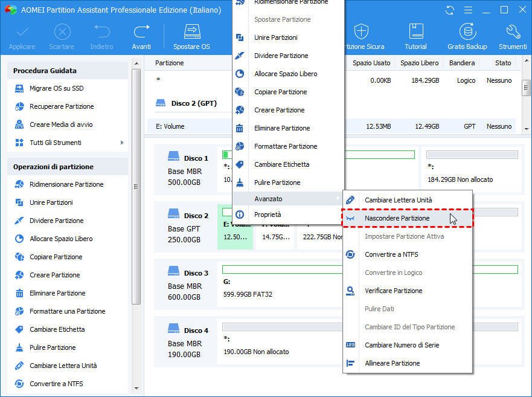This screenshot has height=397, width=532.
Task: Click Creare Partizione sidebar icon
Action: tap(19, 275)
